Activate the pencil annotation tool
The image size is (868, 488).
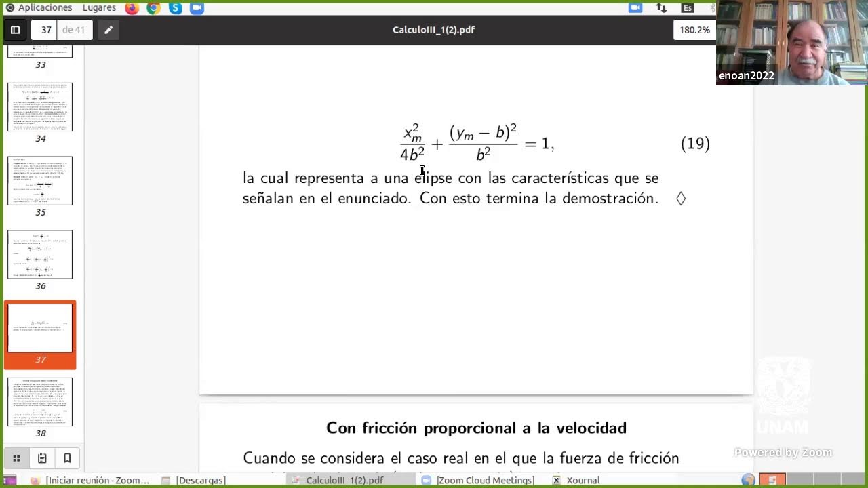tap(108, 30)
